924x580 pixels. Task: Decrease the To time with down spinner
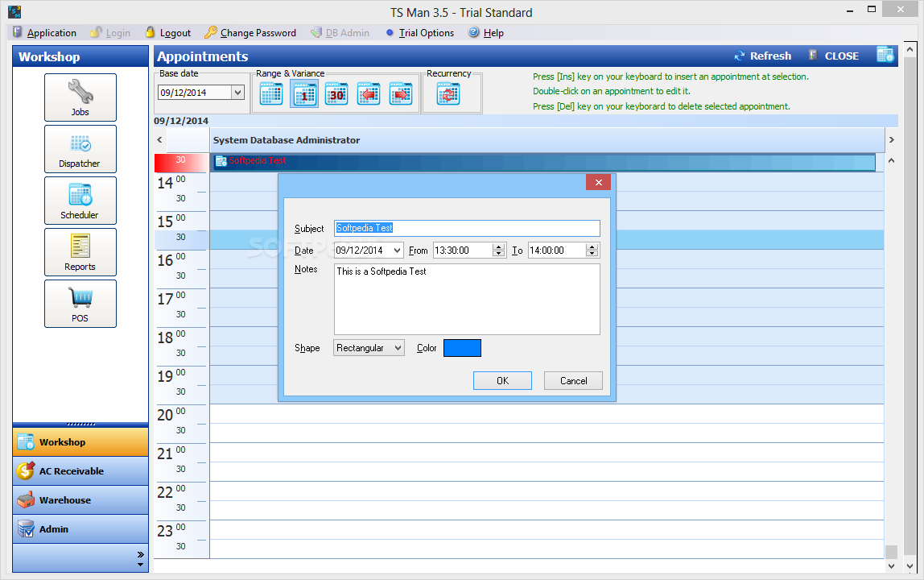(x=592, y=254)
